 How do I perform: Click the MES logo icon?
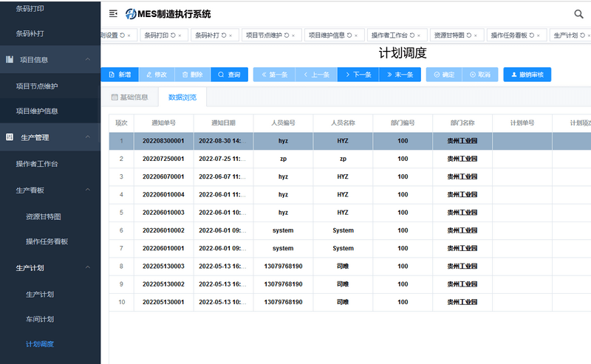click(131, 14)
